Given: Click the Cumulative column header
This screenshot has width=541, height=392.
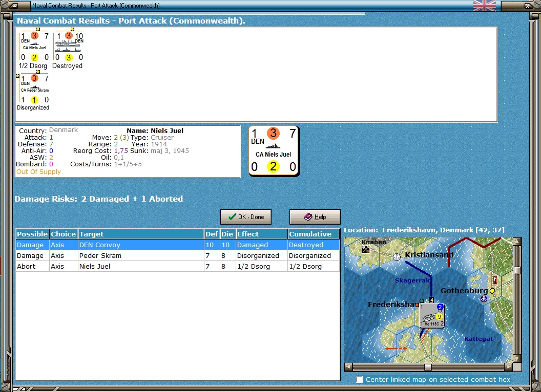Looking at the screenshot, I should pyautogui.click(x=314, y=234).
